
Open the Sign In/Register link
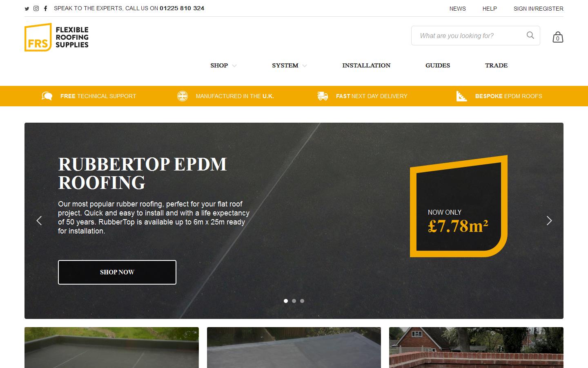pos(539,9)
